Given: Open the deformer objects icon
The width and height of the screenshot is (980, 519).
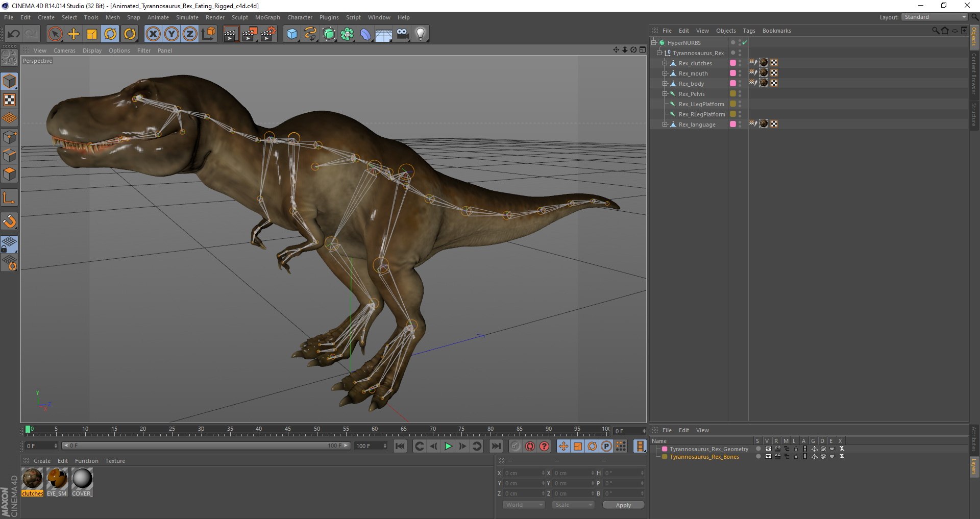Looking at the screenshot, I should (x=365, y=34).
